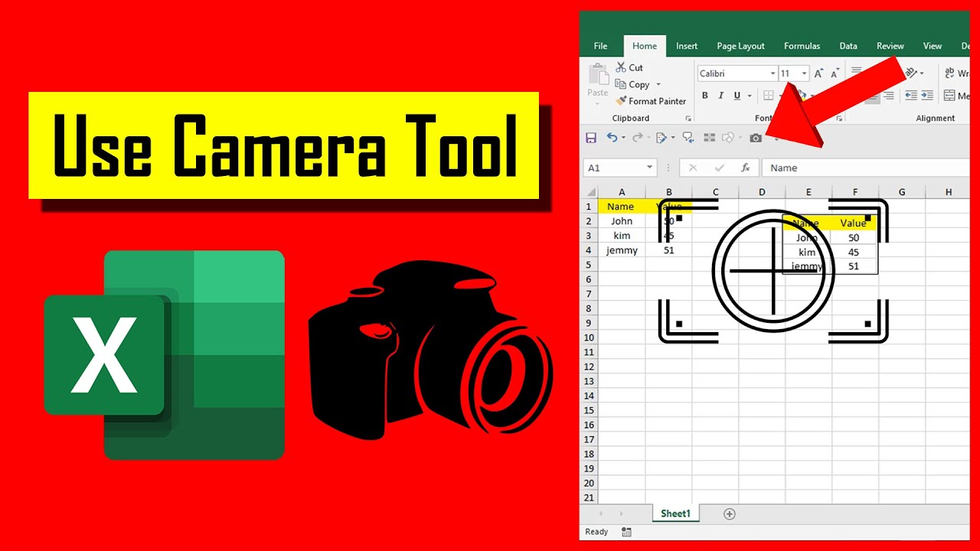The width and height of the screenshot is (980, 551).
Task: Switch to the Formulas tab
Action: tap(802, 46)
